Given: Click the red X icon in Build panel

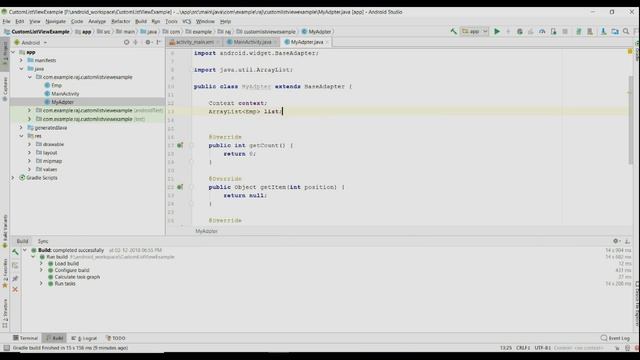Looking at the screenshot, I should click(15, 289).
